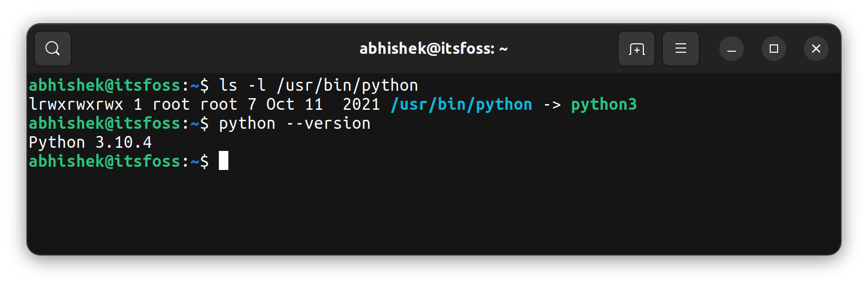
Task: Open a new terminal tab
Action: pos(636,49)
